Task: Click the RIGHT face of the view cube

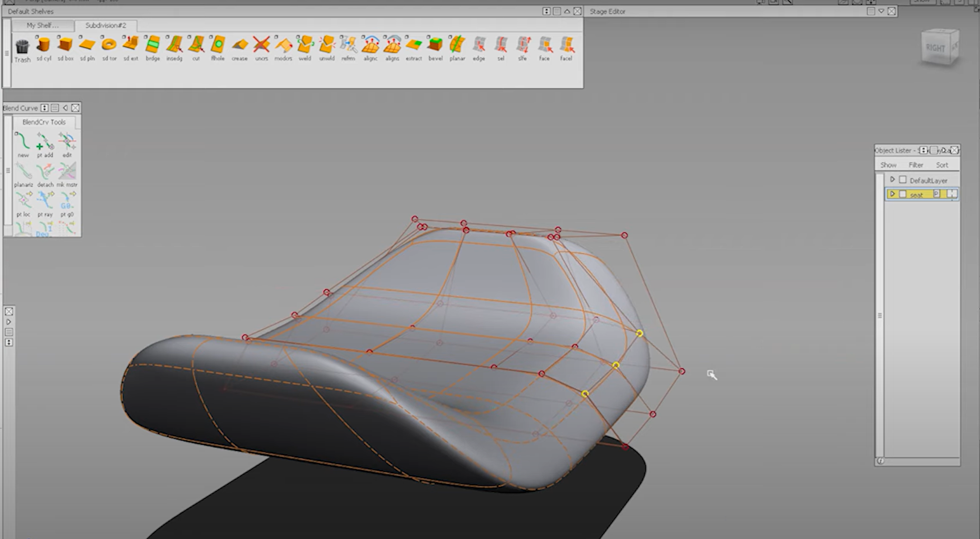Action: tap(935, 46)
